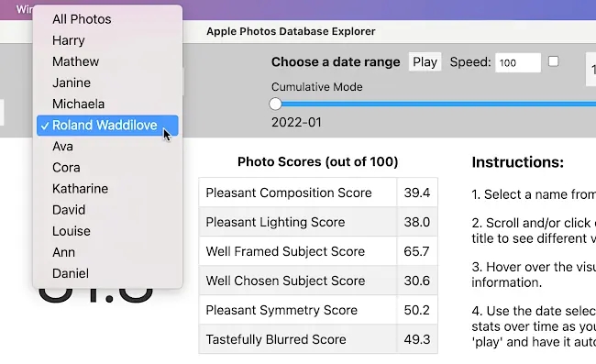Select Katharine from the person list

(107, 189)
